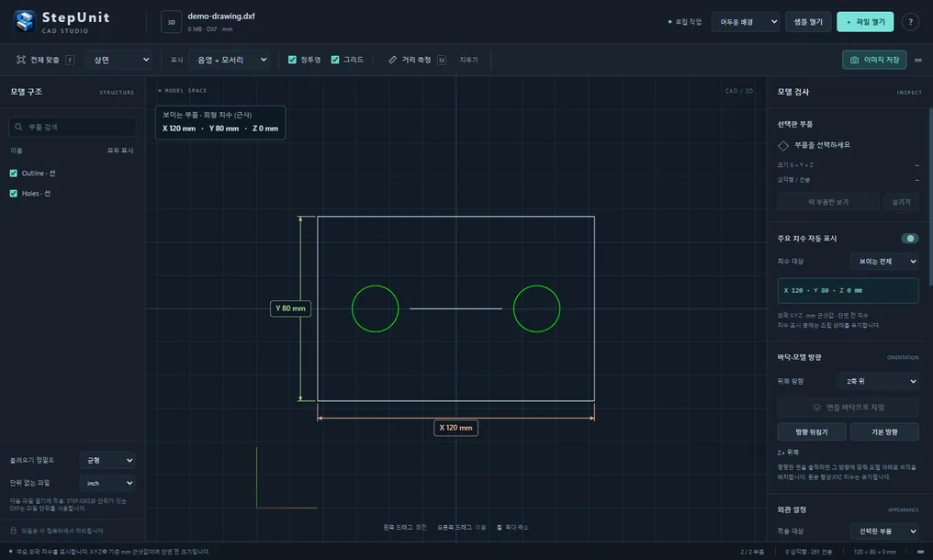
Task: Open the 상면 view direction dropdown
Action: (119, 60)
